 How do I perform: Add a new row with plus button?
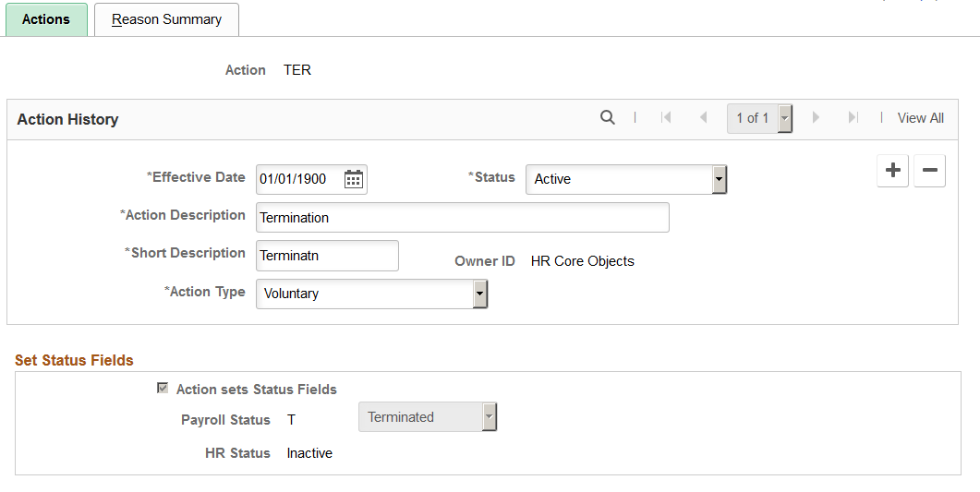[892, 171]
